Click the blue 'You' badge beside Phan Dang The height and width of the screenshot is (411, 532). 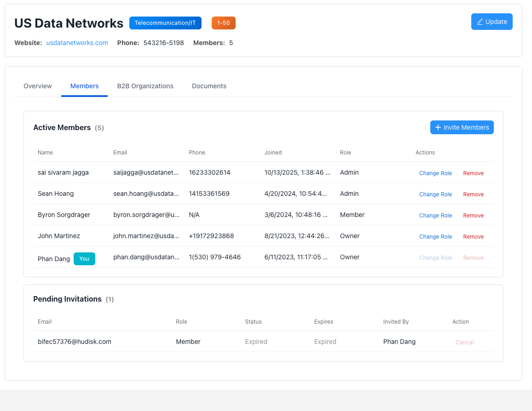84,259
